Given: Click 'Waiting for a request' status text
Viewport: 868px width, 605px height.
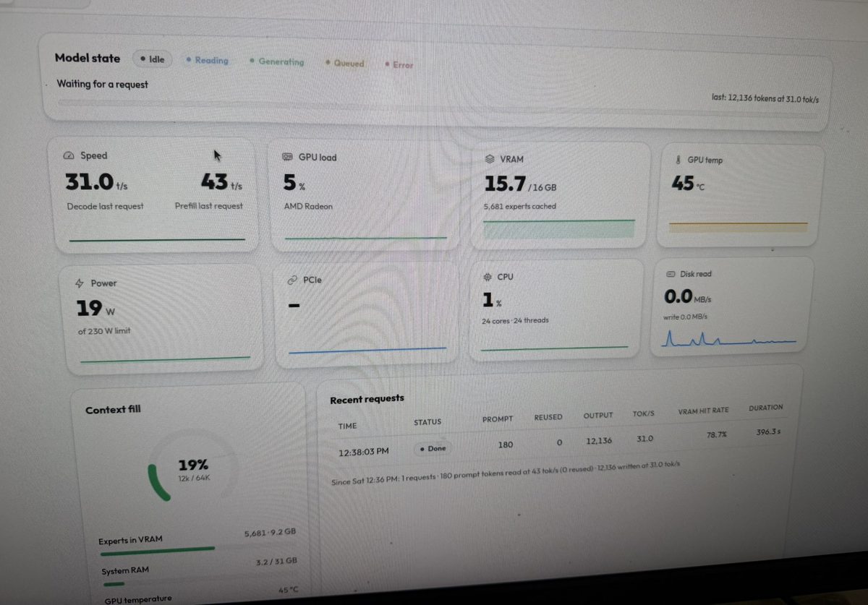Looking at the screenshot, I should pyautogui.click(x=102, y=84).
